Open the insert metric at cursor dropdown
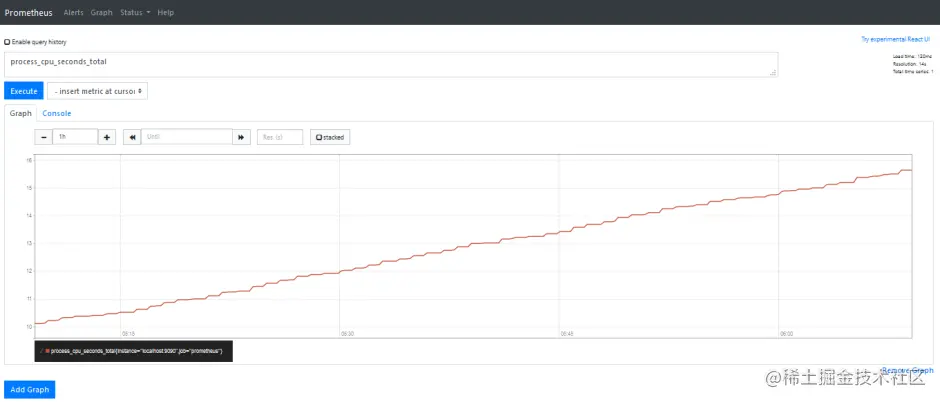Screen dimensions: 940x402 tap(98, 91)
